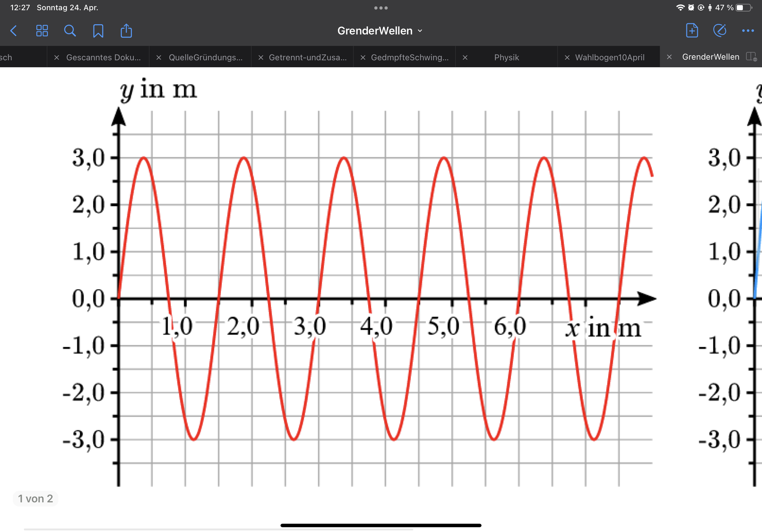The image size is (762, 532).
Task: Tap the add page icon
Action: click(x=692, y=31)
